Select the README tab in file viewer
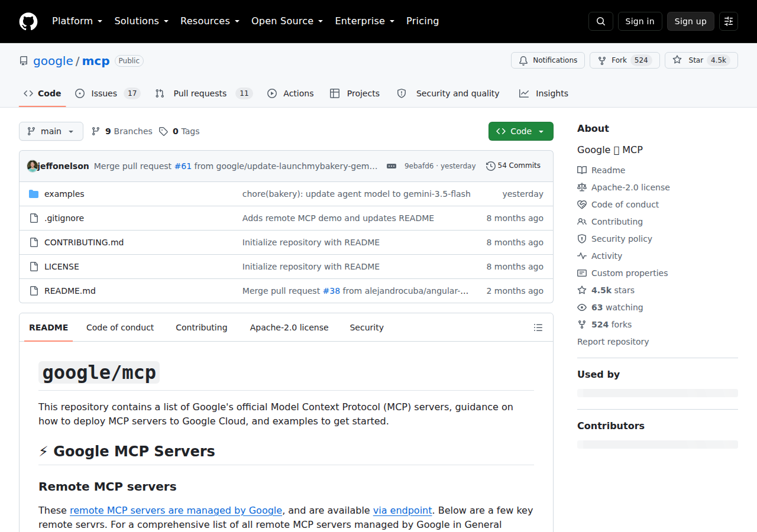Viewport: 757px width, 532px height. (48, 327)
